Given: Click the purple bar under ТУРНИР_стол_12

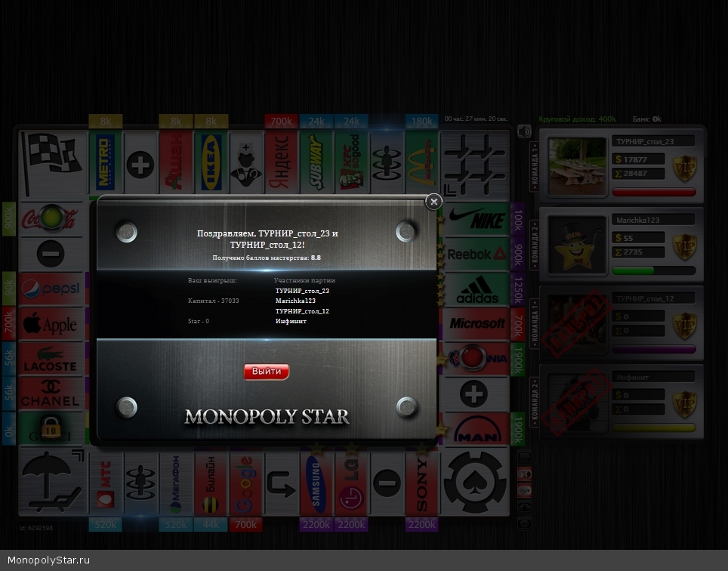Looking at the screenshot, I should pyautogui.click(x=654, y=349).
